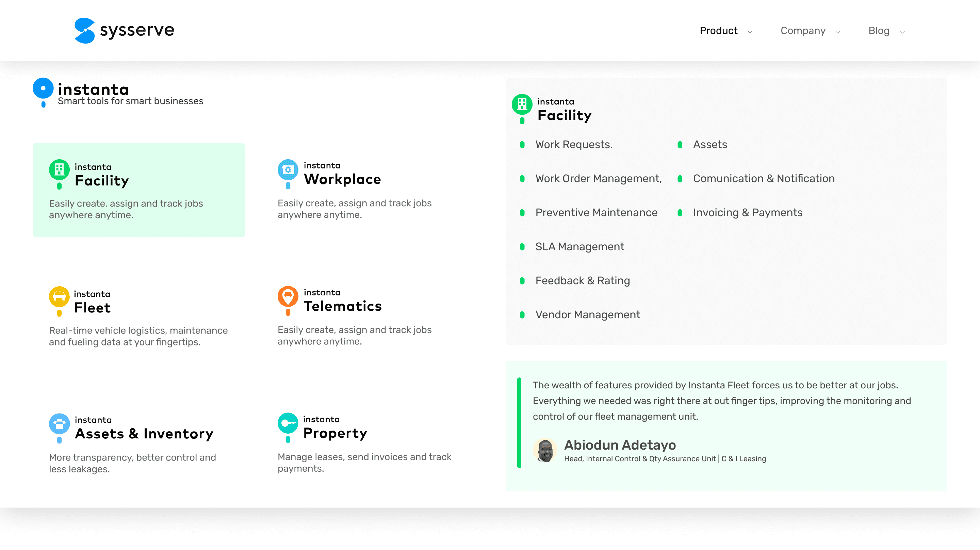This screenshot has height=550, width=980.
Task: Click the Facility icon in the right panel
Action: (x=522, y=104)
